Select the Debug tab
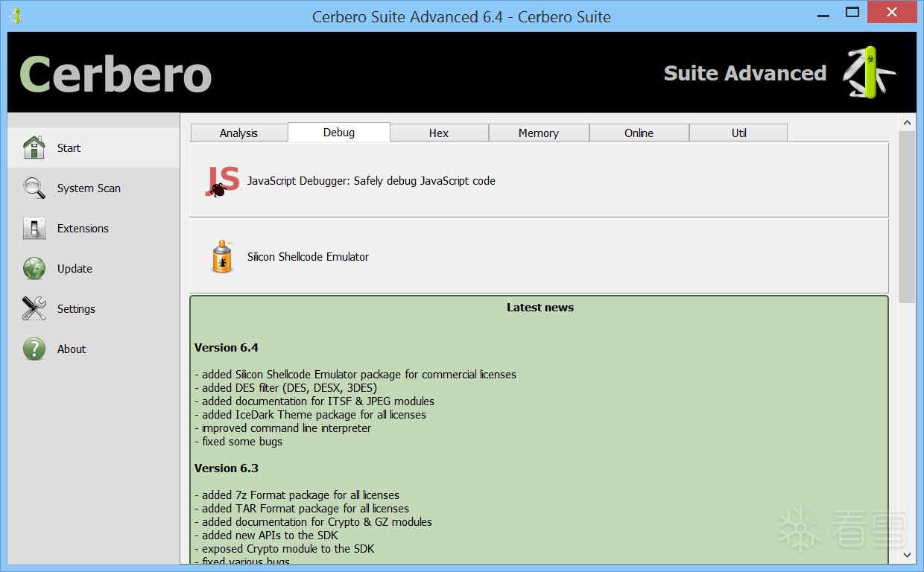 coord(339,132)
